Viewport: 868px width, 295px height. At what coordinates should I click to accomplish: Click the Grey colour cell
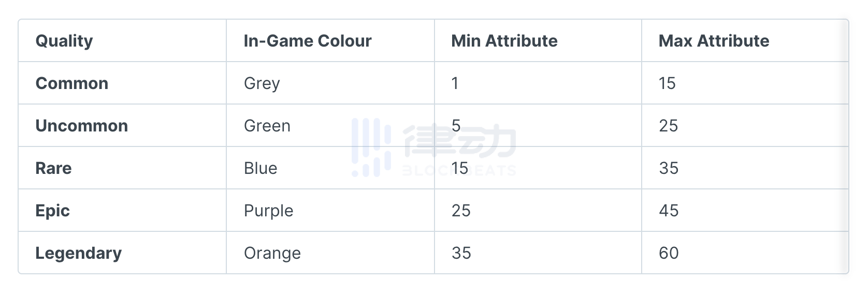pos(262,83)
